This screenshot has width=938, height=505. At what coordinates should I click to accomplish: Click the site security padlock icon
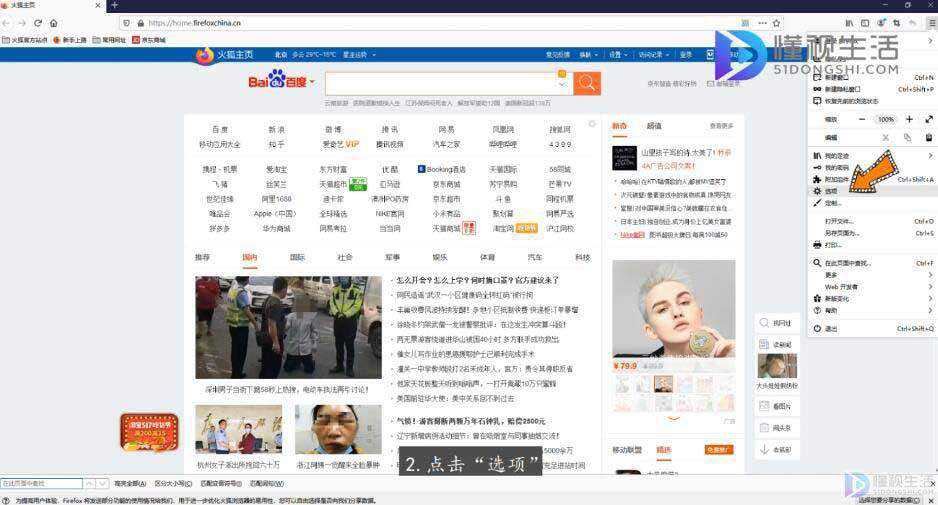141,23
